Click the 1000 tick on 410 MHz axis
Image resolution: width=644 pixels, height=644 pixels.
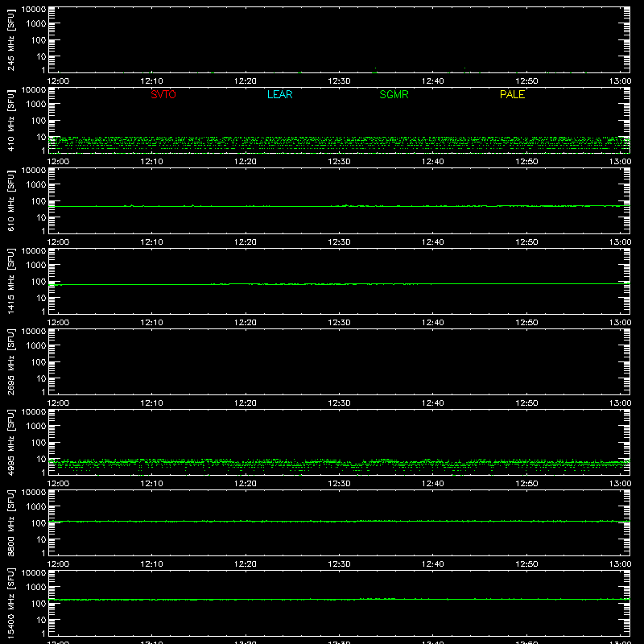pos(36,105)
